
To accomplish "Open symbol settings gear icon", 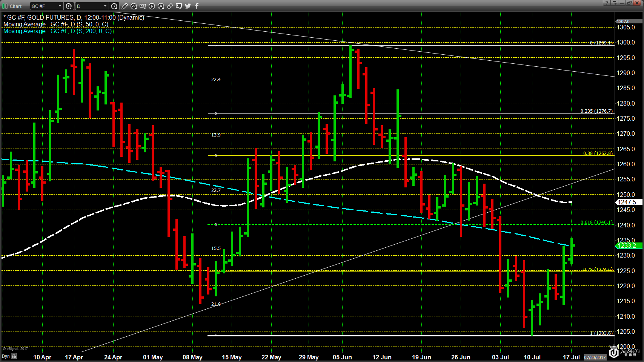I will 69,6.
